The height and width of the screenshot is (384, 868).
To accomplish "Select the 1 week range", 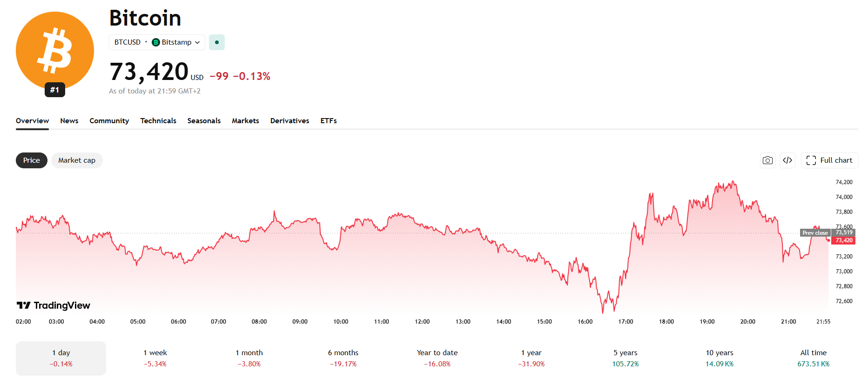I will (x=155, y=358).
